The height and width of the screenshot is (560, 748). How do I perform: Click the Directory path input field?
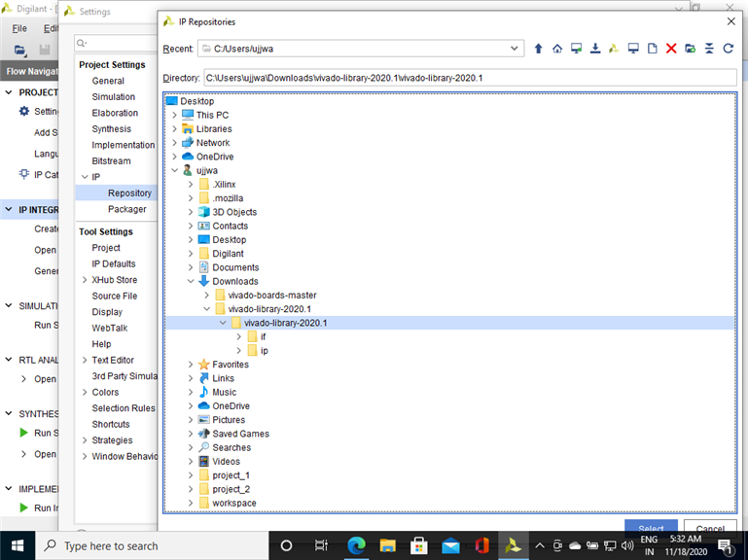click(x=471, y=78)
